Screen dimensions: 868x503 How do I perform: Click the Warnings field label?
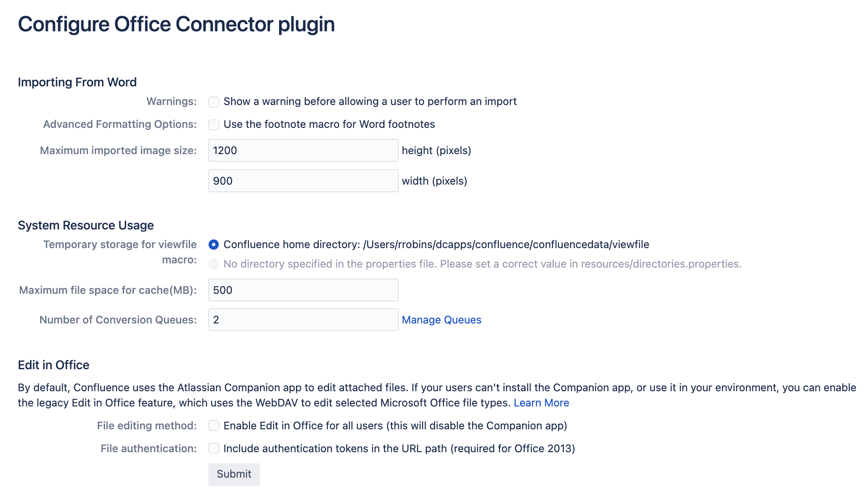tap(171, 102)
